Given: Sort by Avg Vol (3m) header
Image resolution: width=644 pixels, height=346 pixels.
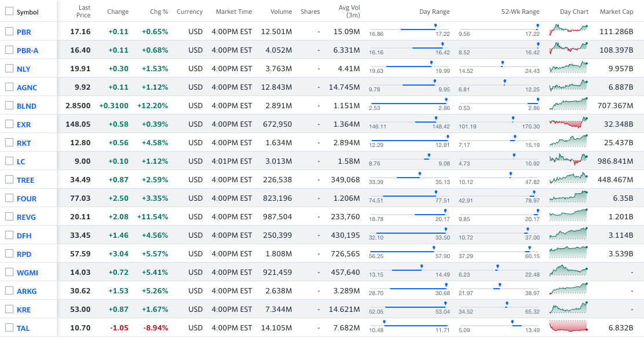Looking at the screenshot, I should coord(349,11).
